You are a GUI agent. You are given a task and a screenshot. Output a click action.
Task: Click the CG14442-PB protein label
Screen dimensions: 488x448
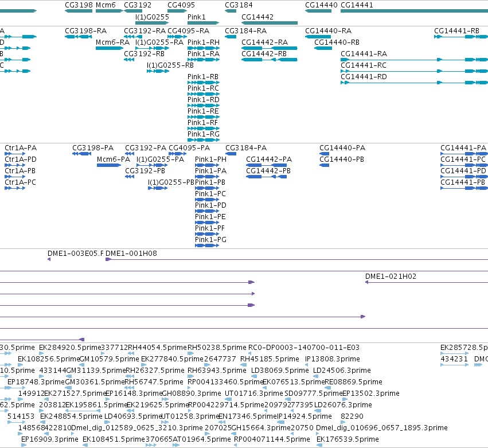coord(268,170)
